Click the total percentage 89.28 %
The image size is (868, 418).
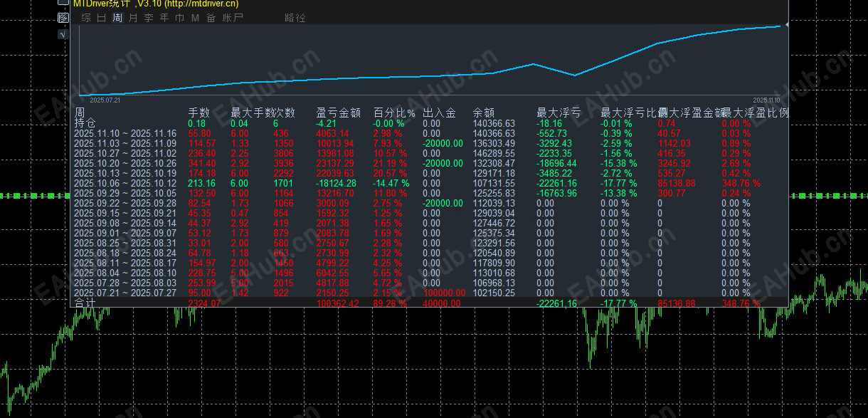(x=391, y=303)
